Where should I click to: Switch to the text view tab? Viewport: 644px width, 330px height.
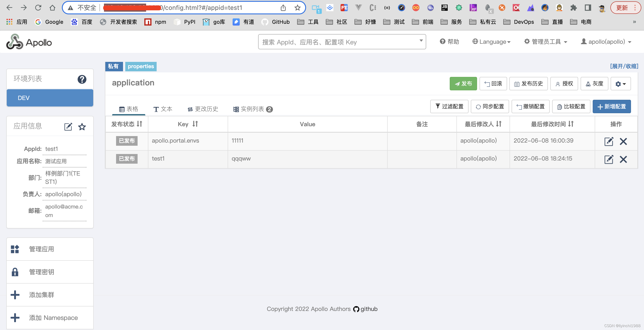163,109
